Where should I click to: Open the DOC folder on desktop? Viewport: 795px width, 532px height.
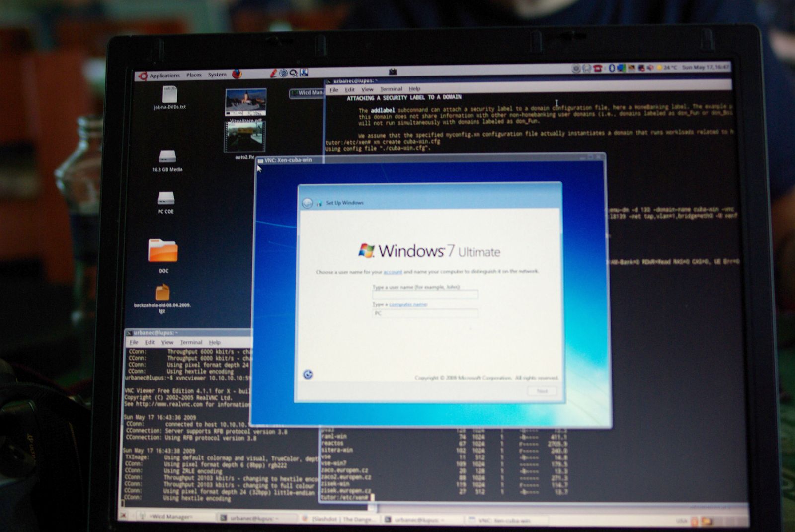point(163,255)
